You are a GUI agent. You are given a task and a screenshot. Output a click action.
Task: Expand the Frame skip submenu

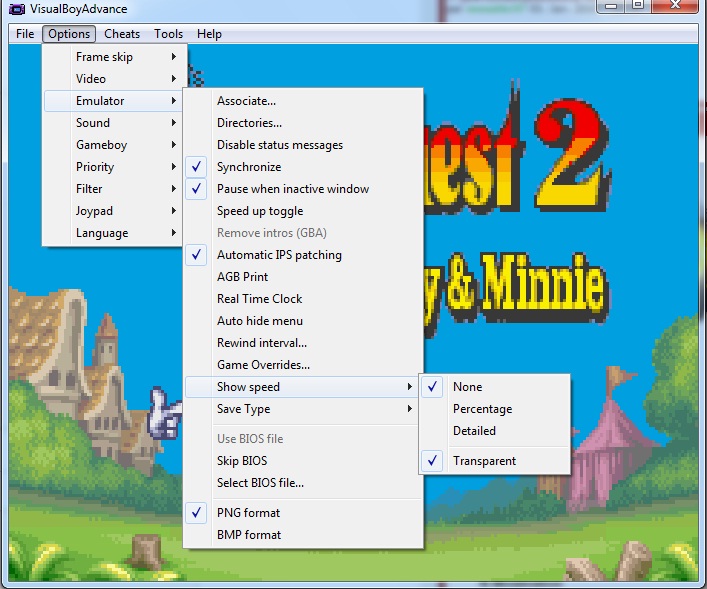coord(113,57)
